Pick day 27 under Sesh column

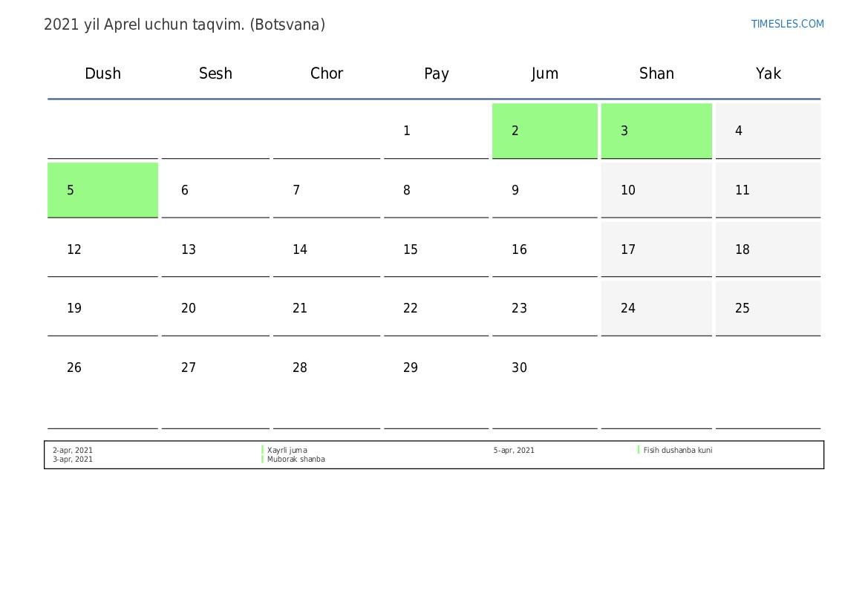tap(215, 368)
